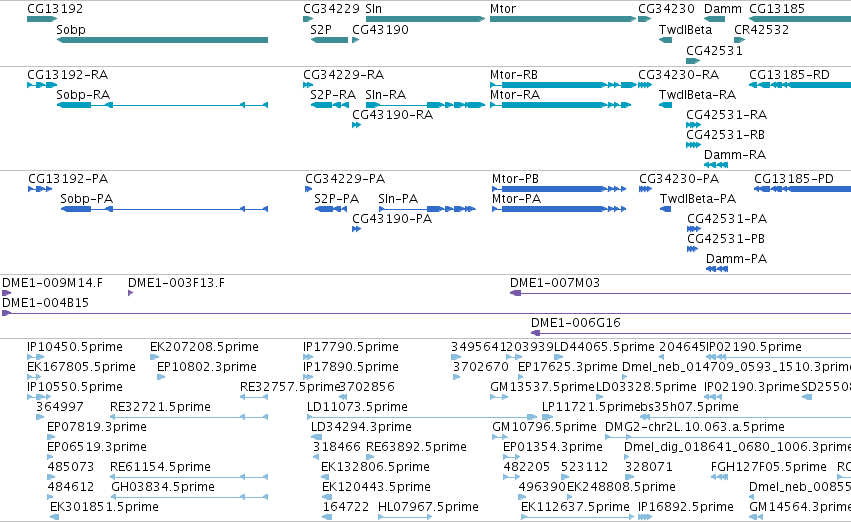Click the Damm-RA transcript label
This screenshot has height=522, width=851.
point(735,155)
